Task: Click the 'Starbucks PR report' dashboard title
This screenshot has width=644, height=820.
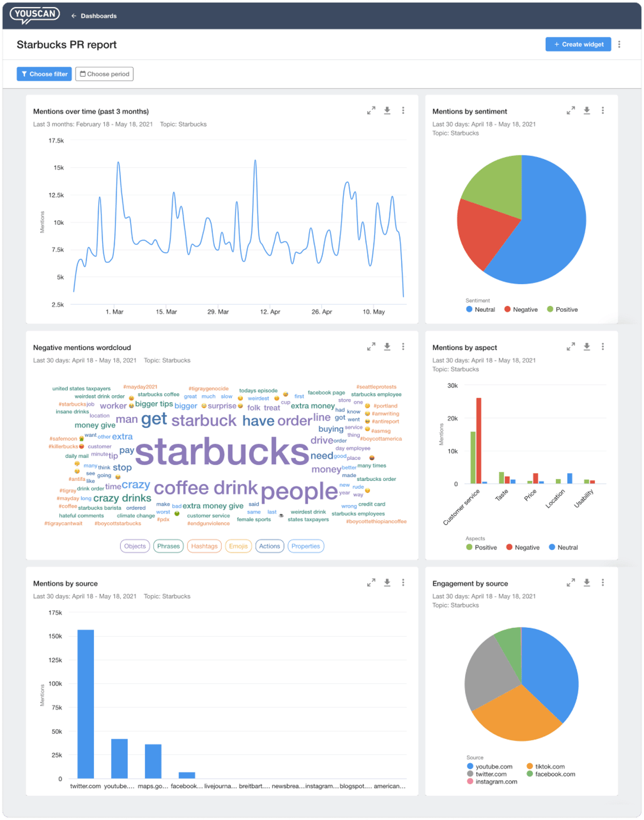Action: coord(66,45)
